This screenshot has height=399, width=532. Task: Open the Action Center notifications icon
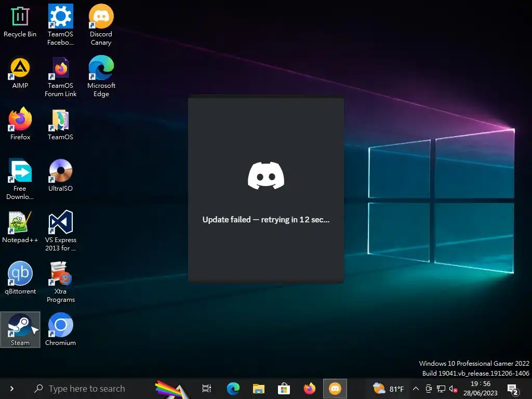point(513,390)
